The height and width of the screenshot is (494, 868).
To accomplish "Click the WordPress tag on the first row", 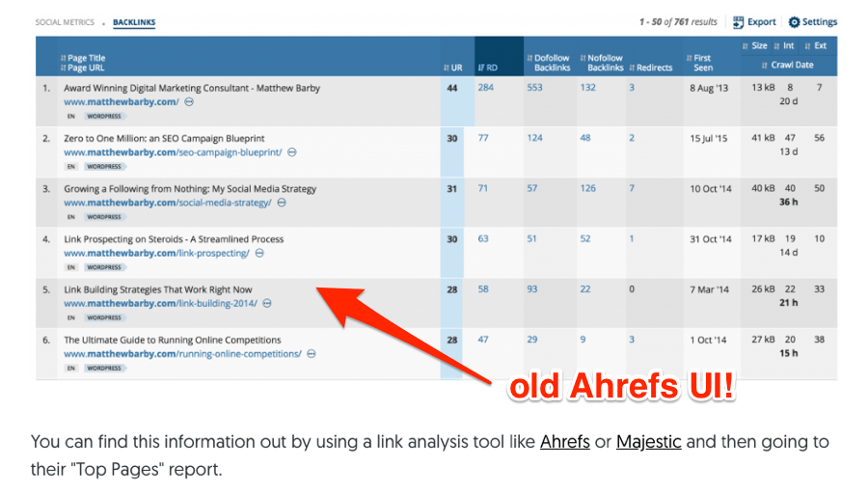I will [x=104, y=117].
